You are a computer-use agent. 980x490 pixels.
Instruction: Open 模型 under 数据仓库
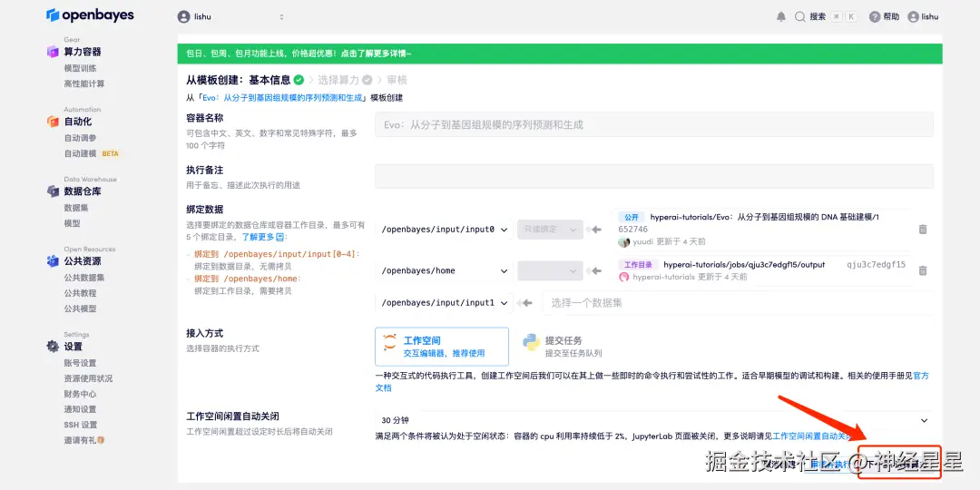[72, 223]
